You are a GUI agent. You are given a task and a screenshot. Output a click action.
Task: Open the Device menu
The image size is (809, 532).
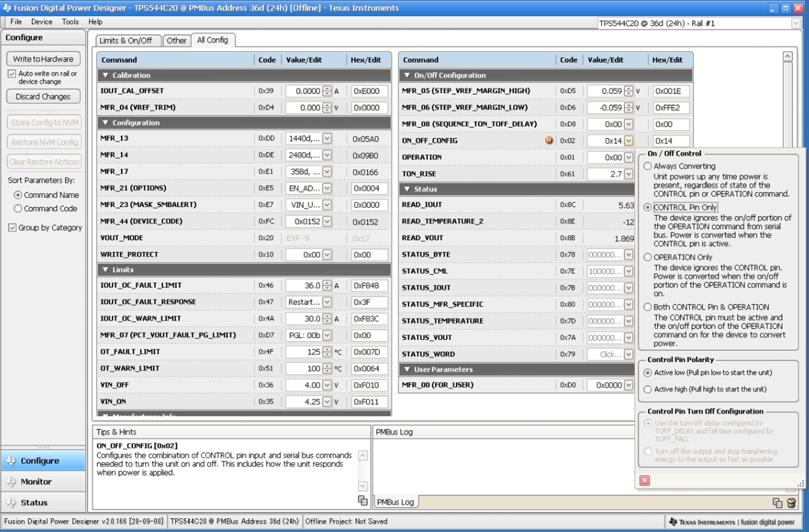(x=41, y=22)
